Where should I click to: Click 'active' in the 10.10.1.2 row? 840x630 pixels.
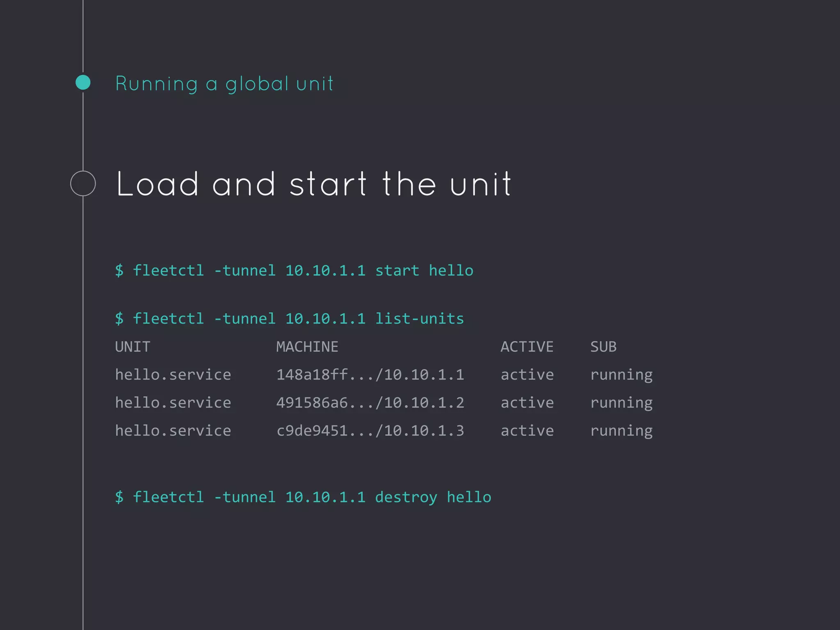pos(527,402)
